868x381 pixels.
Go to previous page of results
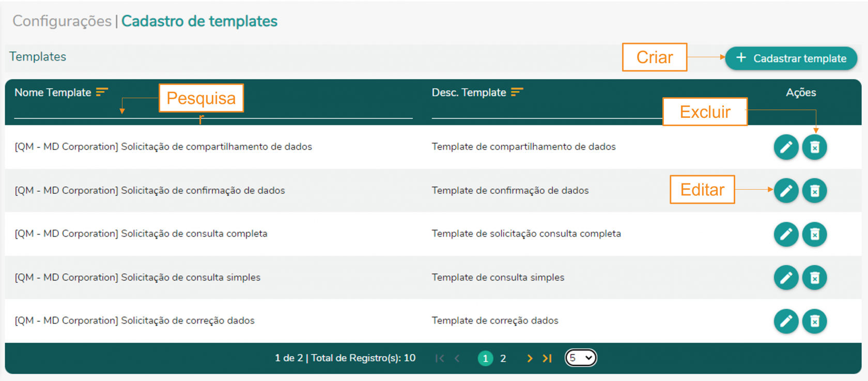tap(457, 358)
